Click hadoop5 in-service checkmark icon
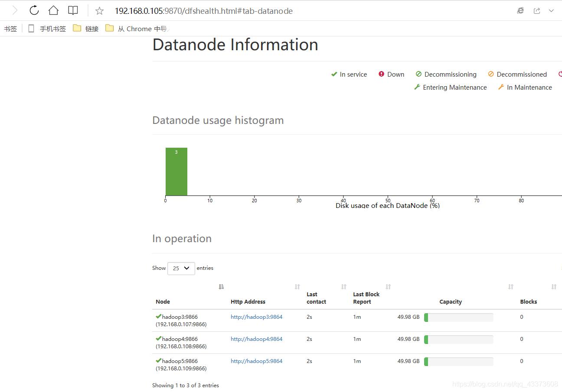The height and width of the screenshot is (392, 562). (x=159, y=360)
